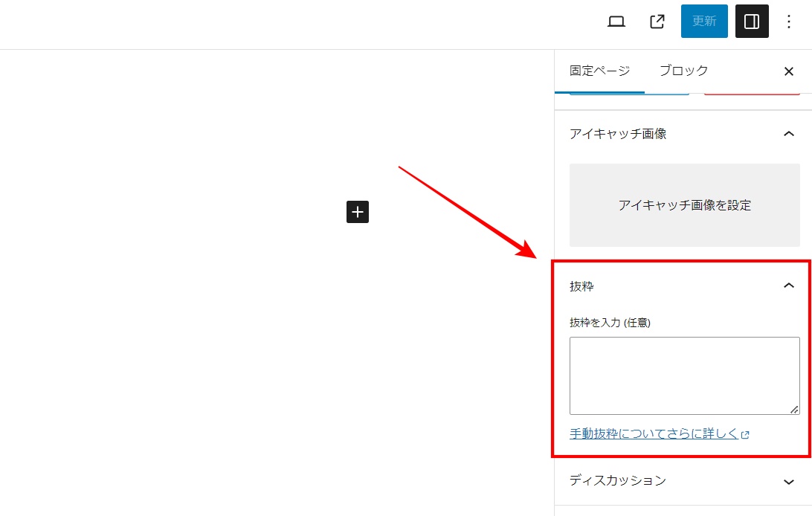The width and height of the screenshot is (812, 516).
Task: Click the blank editor canvas area
Action: coord(223,335)
